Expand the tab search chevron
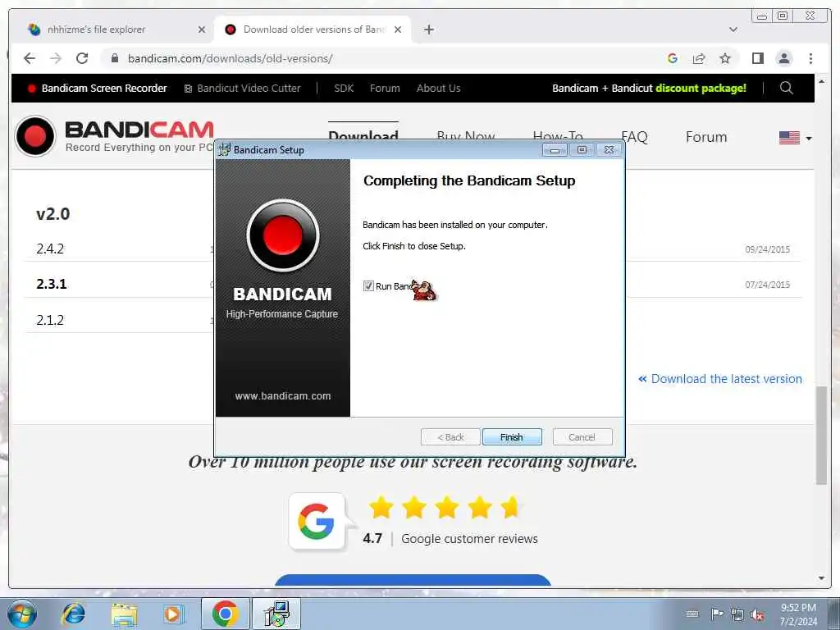The image size is (840, 630). click(733, 30)
